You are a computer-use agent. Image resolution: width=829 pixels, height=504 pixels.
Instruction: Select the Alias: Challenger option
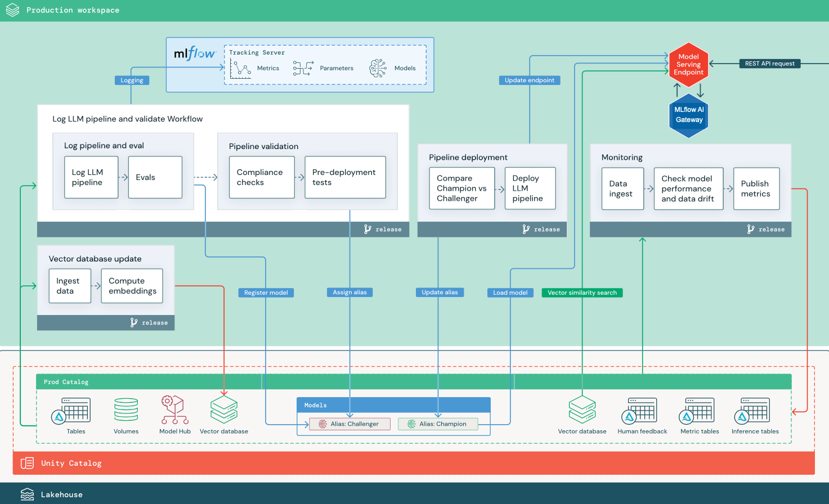click(349, 424)
